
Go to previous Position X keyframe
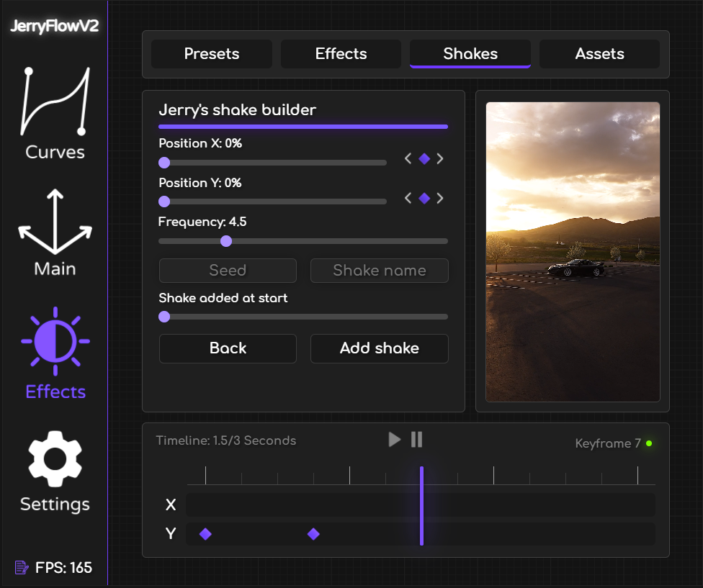point(408,159)
